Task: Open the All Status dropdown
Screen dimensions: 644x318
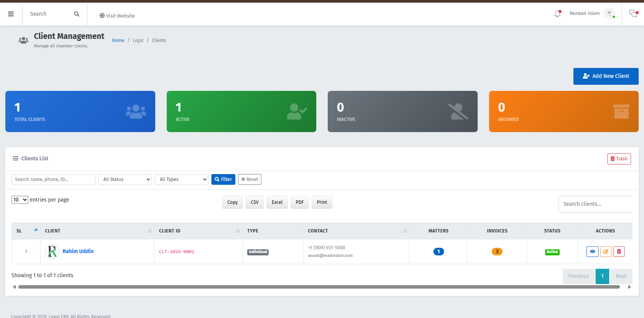Action: point(125,179)
